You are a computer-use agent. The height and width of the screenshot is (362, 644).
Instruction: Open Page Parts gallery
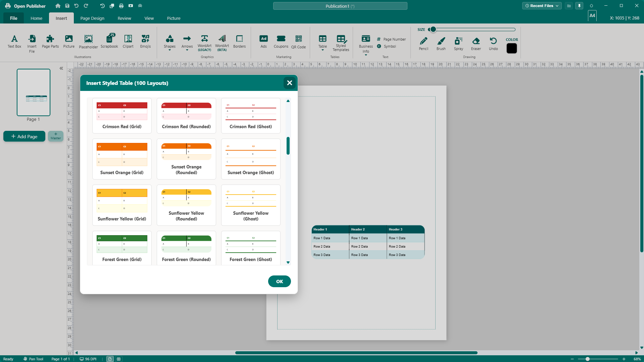pos(50,42)
